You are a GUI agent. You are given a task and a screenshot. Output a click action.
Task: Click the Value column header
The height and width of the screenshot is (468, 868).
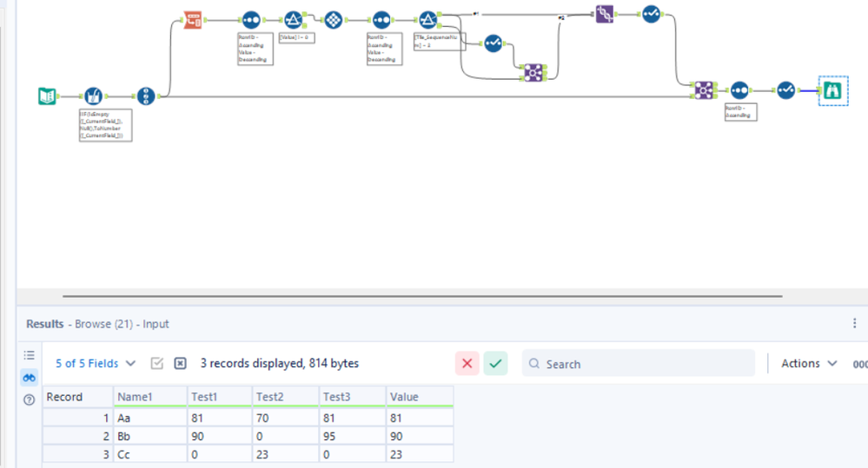pyautogui.click(x=420, y=397)
